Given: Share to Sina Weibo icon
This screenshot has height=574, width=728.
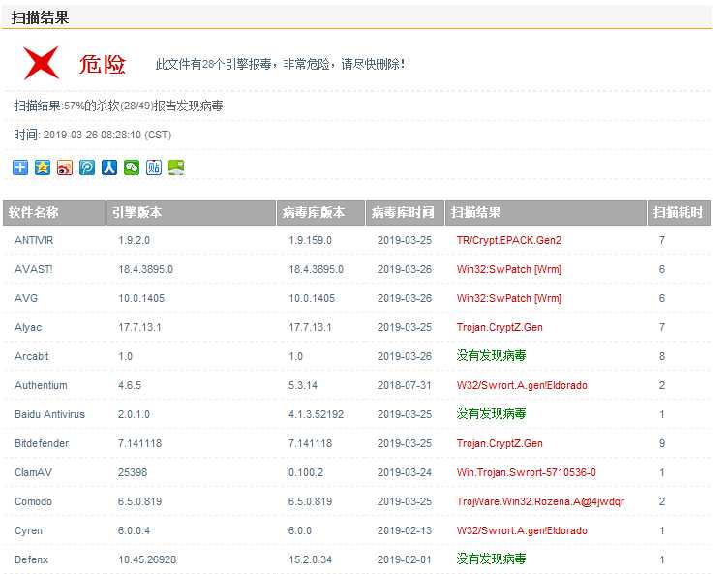Looking at the screenshot, I should click(65, 167).
